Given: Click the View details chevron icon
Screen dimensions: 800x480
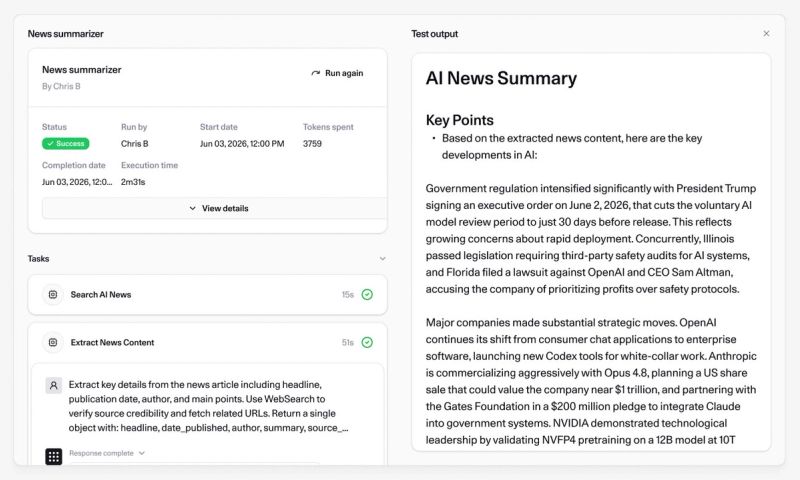Looking at the screenshot, I should pos(192,208).
